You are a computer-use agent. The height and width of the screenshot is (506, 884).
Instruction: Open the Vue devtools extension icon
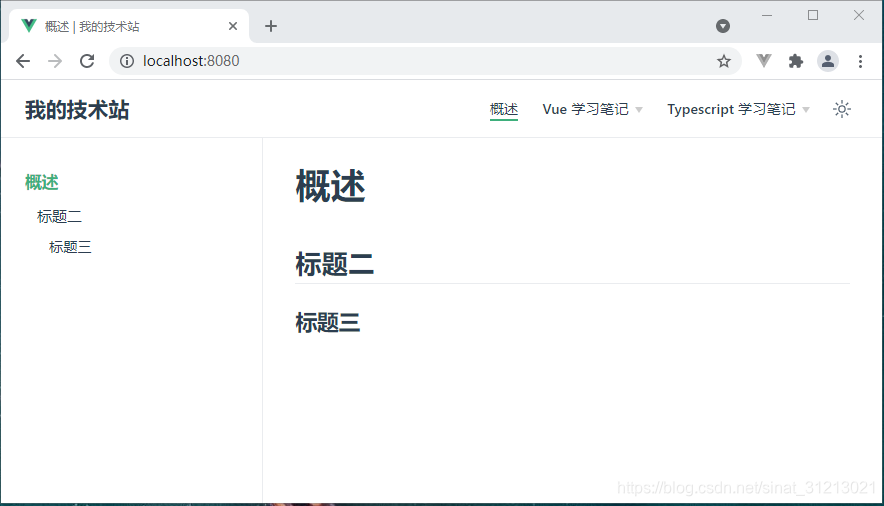coord(763,60)
